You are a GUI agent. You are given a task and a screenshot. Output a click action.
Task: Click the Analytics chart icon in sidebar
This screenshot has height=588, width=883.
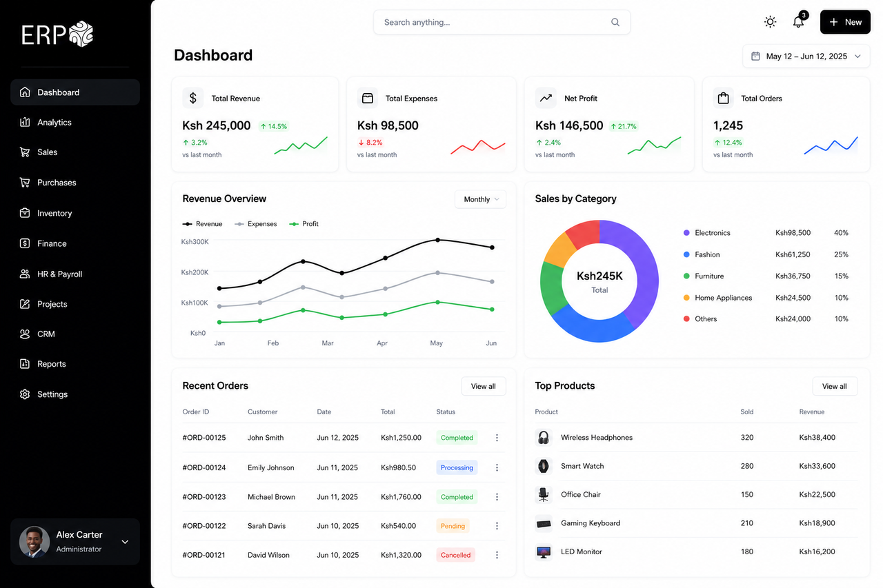25,122
